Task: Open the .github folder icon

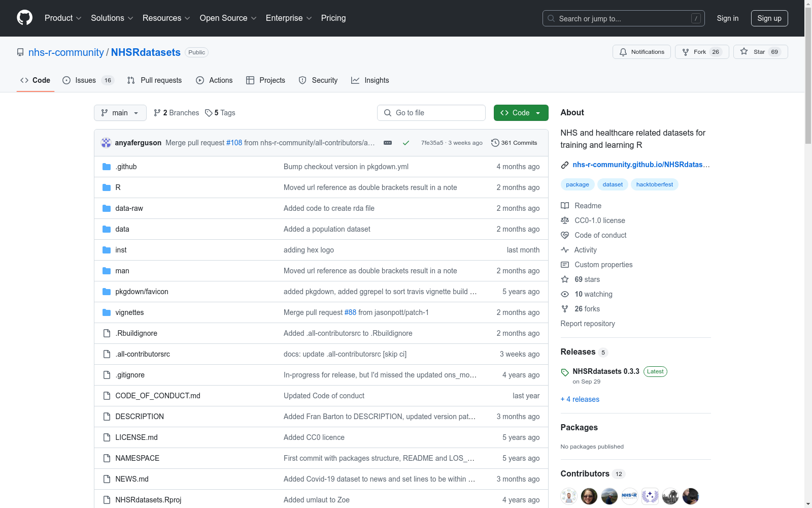Action: point(107,167)
